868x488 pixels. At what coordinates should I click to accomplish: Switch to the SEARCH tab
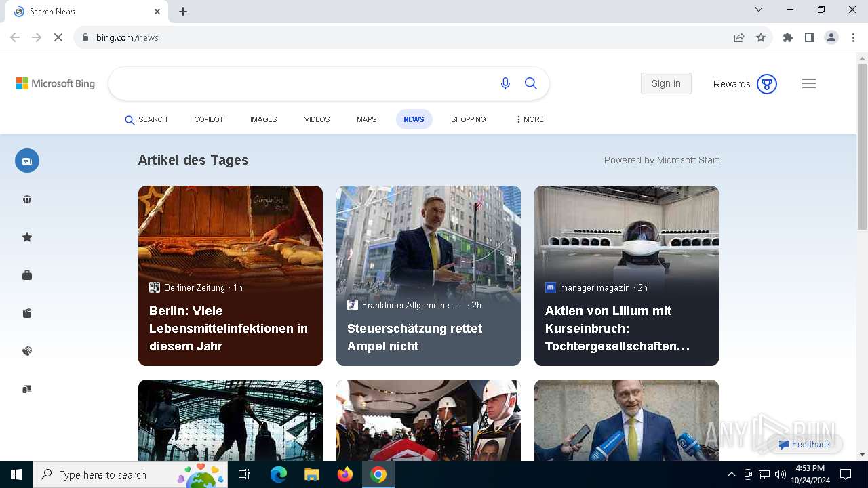pos(146,119)
